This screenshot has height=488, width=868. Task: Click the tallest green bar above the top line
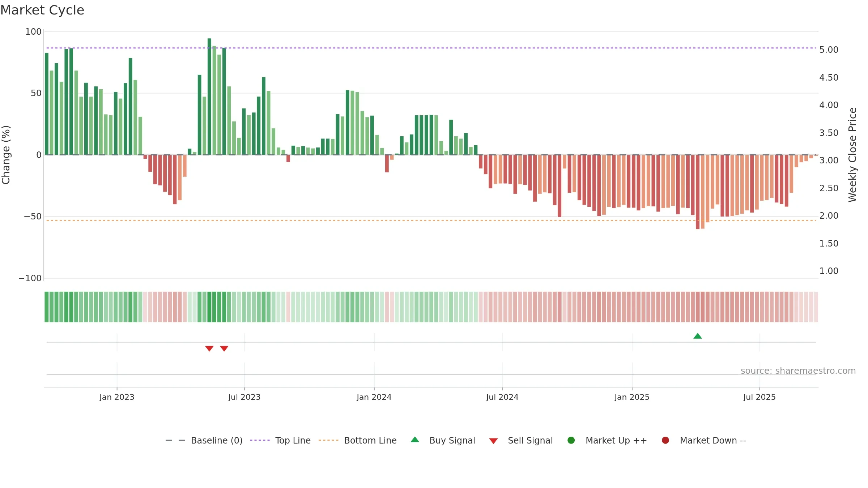209,97
